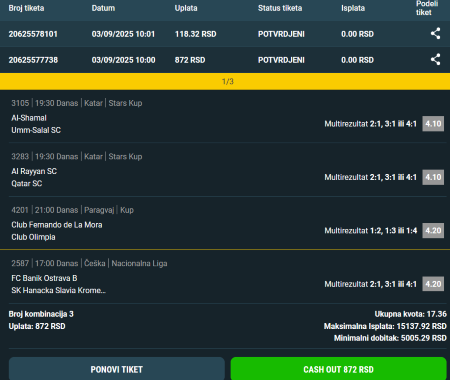The height and width of the screenshot is (380, 450).
Task: Sort by Uplata column header
Action: (186, 8)
